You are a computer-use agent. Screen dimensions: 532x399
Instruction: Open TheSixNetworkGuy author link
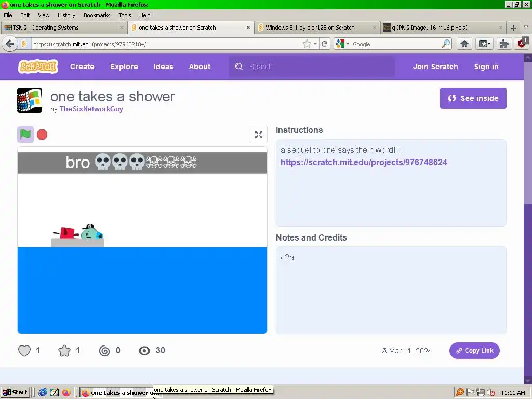[91, 109]
